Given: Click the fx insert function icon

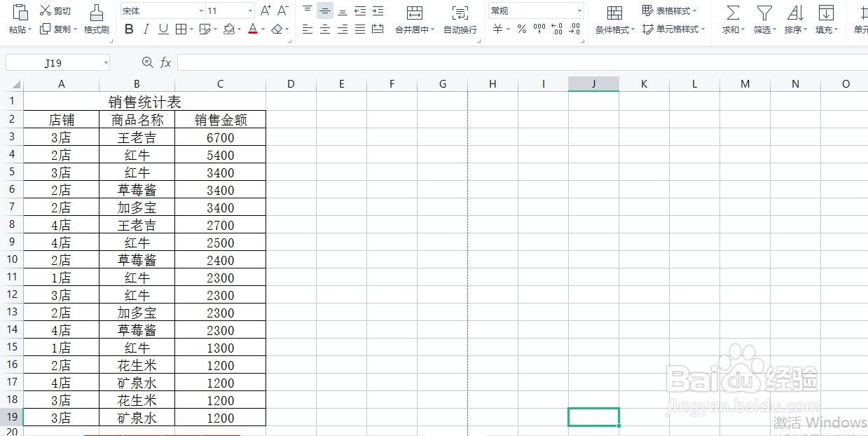Looking at the screenshot, I should 166,63.
